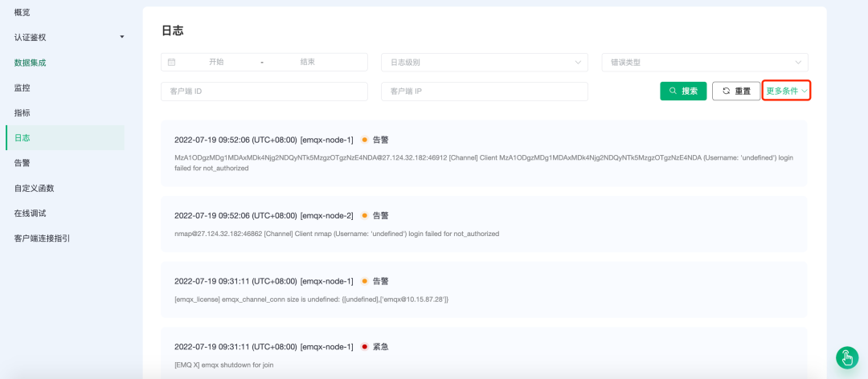Click the calendar icon in date range field
This screenshot has height=379, width=868.
172,63
